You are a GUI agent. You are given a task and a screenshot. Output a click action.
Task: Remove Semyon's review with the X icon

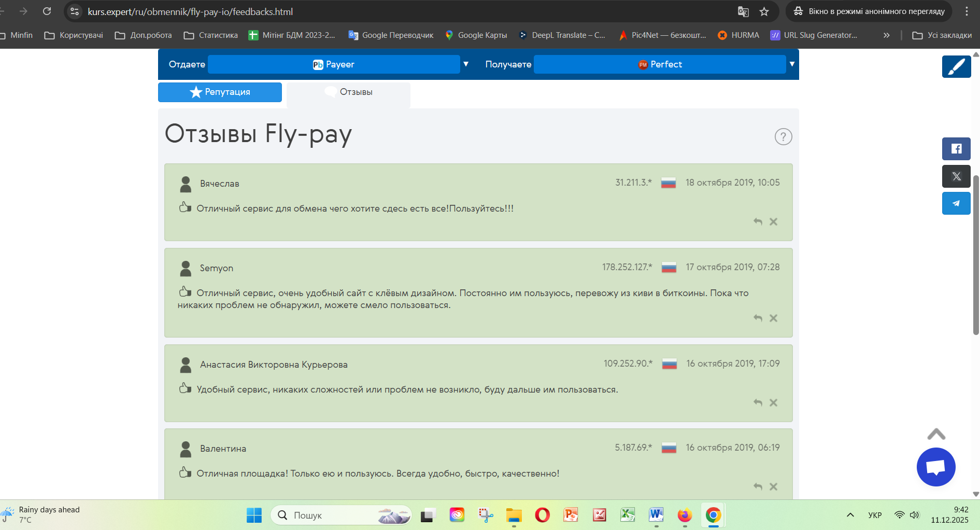pos(773,318)
